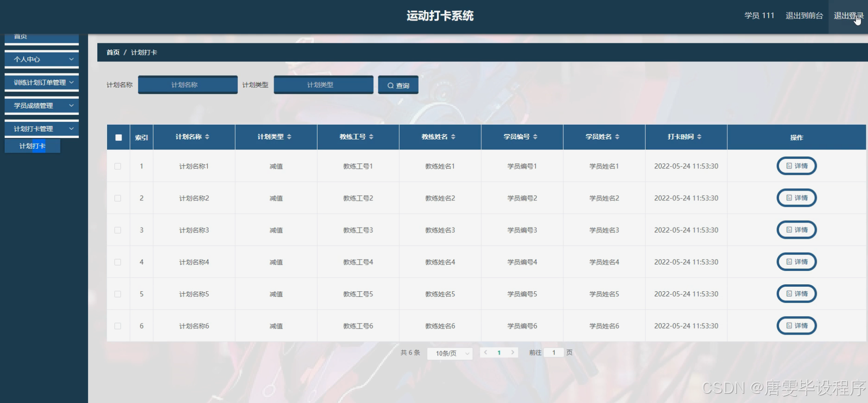Focus the 计划类型 search field

click(x=323, y=85)
